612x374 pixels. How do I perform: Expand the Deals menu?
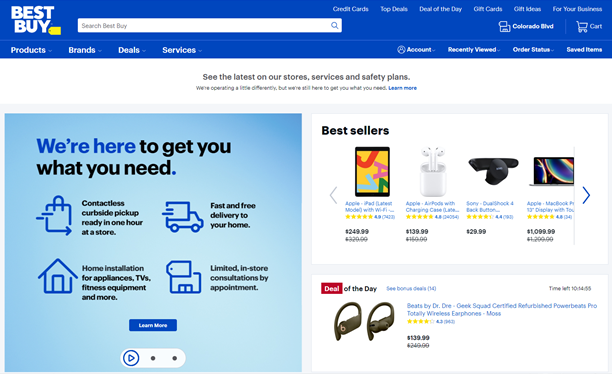pyautogui.click(x=132, y=50)
